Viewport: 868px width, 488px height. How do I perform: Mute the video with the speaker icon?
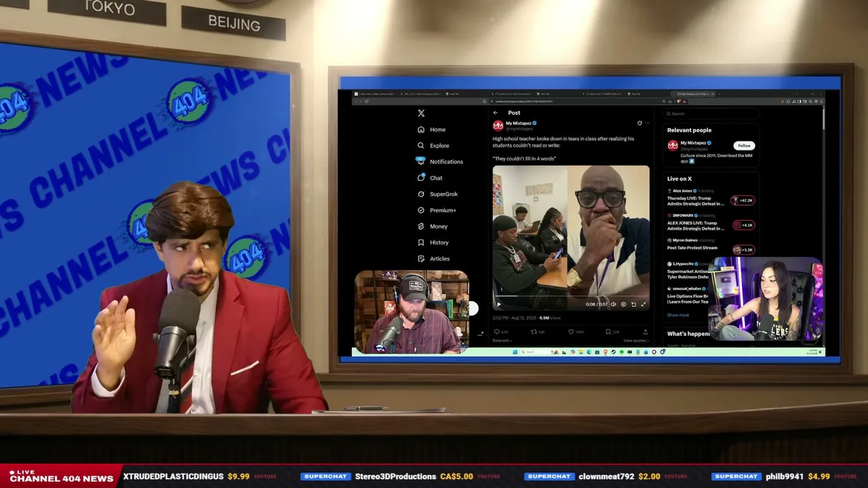point(613,304)
